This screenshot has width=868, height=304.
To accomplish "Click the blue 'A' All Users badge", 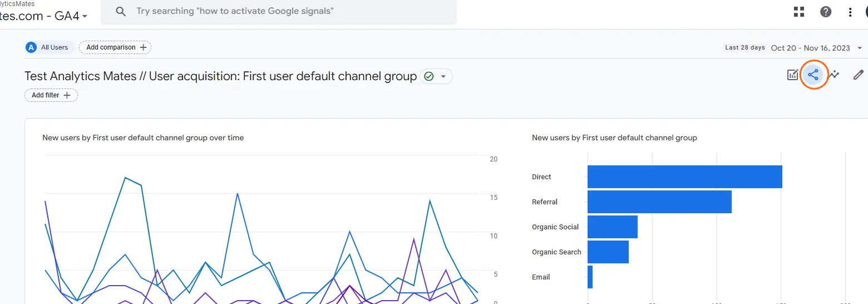I will [x=31, y=47].
